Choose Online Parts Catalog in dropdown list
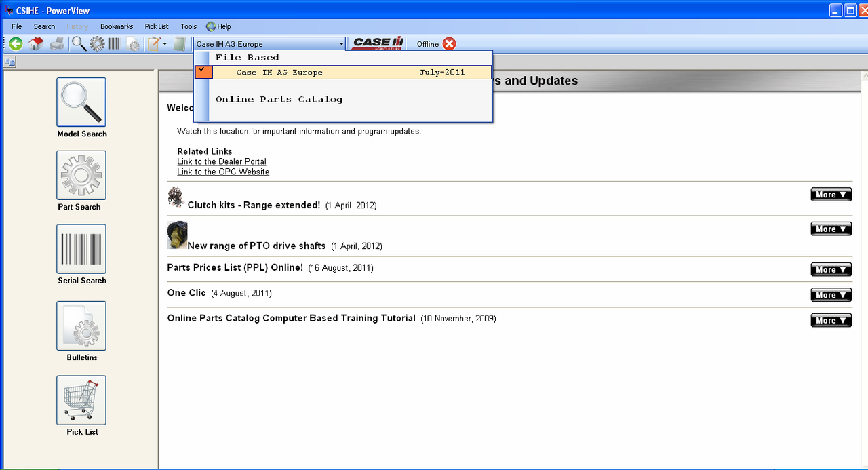This screenshot has width=868, height=470. pyautogui.click(x=279, y=99)
